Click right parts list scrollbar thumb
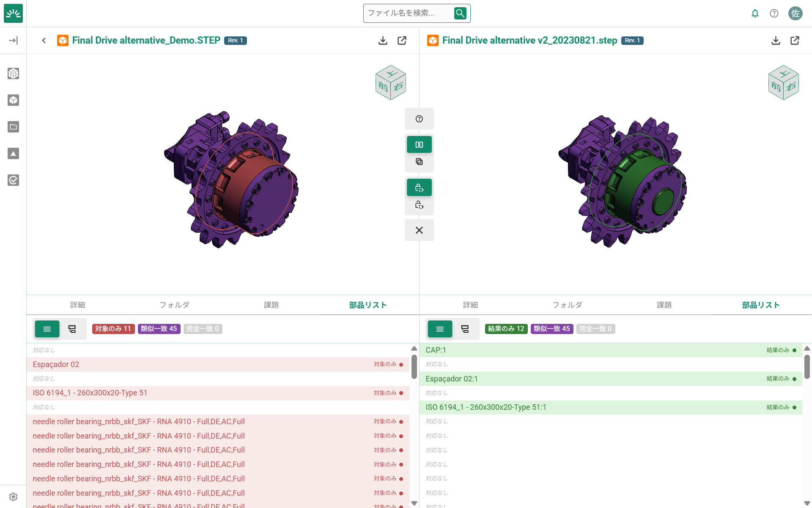 (x=807, y=367)
